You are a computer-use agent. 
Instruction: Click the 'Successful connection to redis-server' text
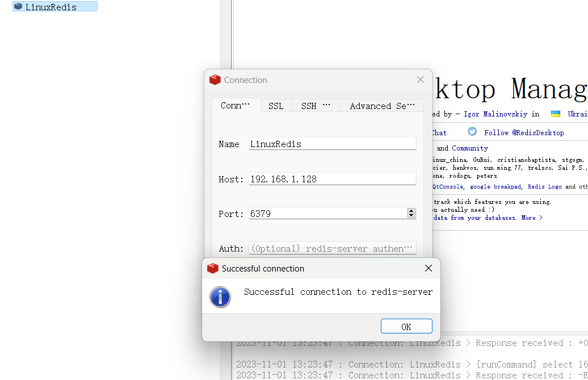click(x=338, y=292)
